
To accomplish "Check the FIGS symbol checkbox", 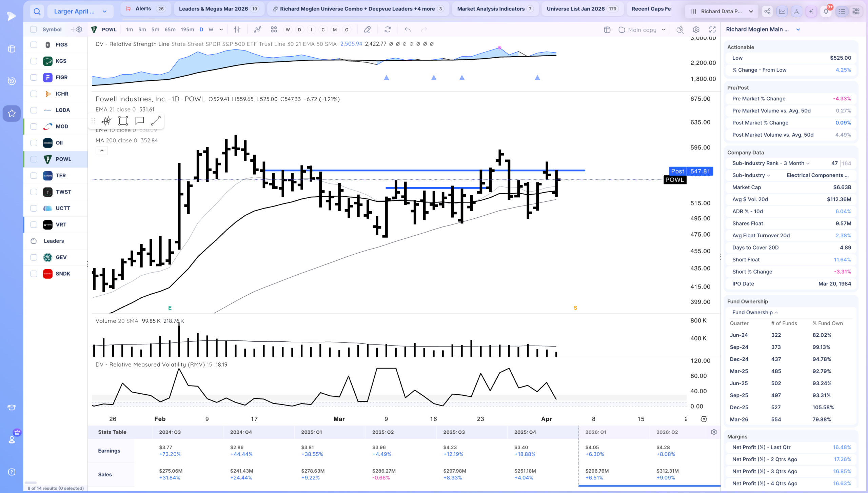I will 34,45.
